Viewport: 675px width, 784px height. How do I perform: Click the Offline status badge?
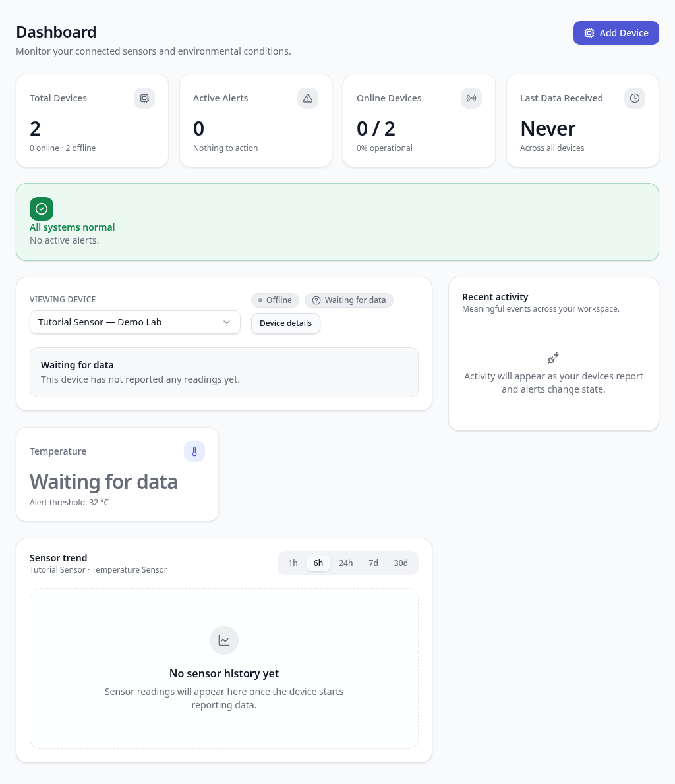(x=275, y=300)
